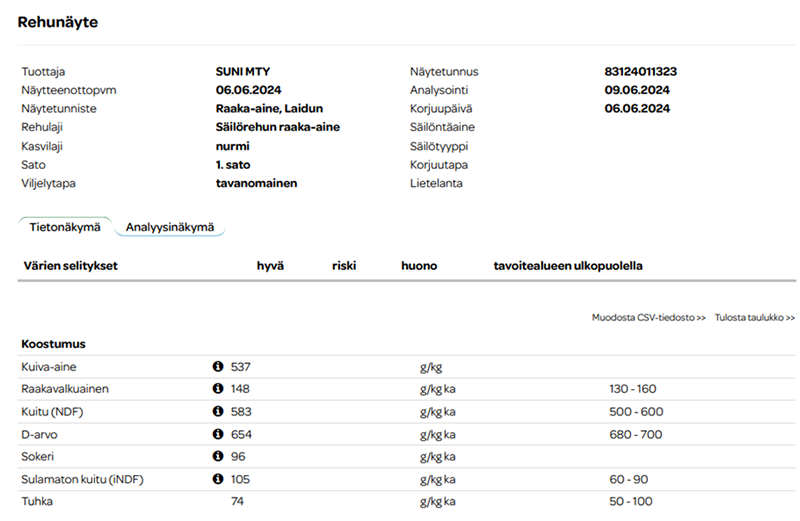The height and width of the screenshot is (521, 800).
Task: Select the Rehunäyte page heading
Action: (x=58, y=22)
